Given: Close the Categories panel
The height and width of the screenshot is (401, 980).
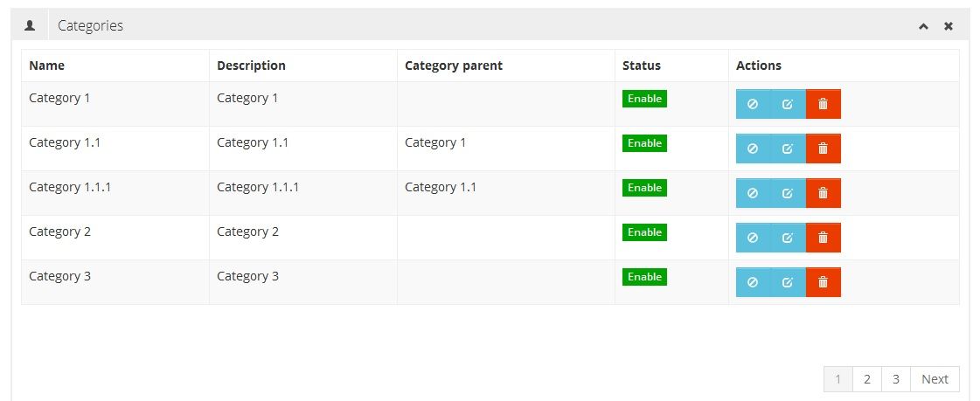Looking at the screenshot, I should (x=948, y=26).
